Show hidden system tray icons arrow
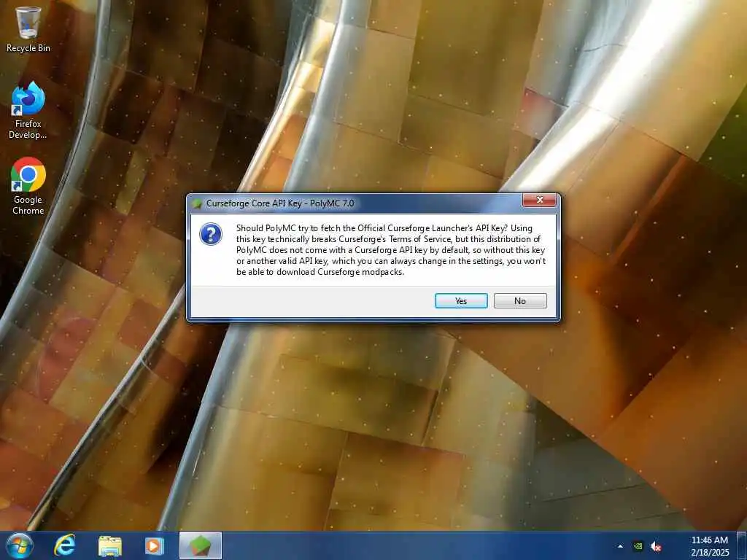The height and width of the screenshot is (560, 747). click(620, 546)
